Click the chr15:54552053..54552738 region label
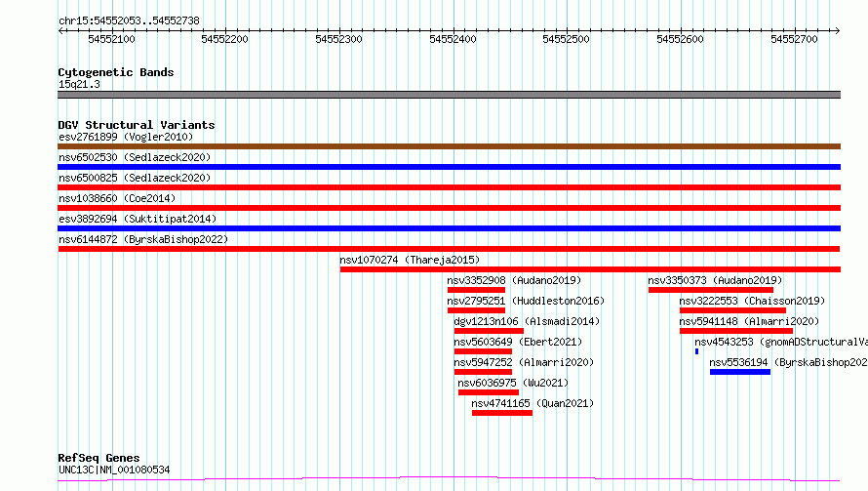 [129, 20]
